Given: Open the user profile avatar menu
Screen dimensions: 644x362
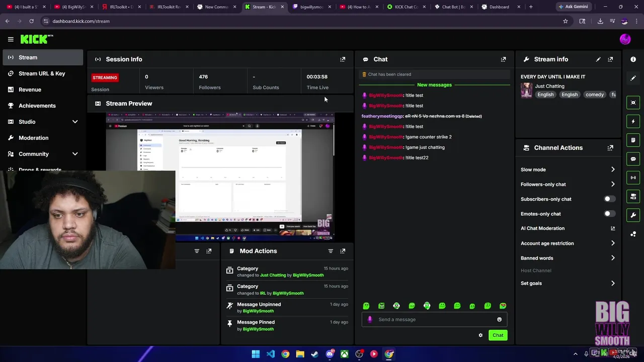Looking at the screenshot, I should pos(625,39).
